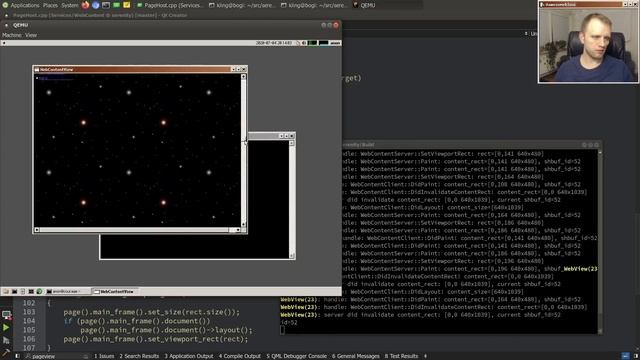Click the host terminal window scrollbar
Screen dimensions: 640x360
(600, 241)
